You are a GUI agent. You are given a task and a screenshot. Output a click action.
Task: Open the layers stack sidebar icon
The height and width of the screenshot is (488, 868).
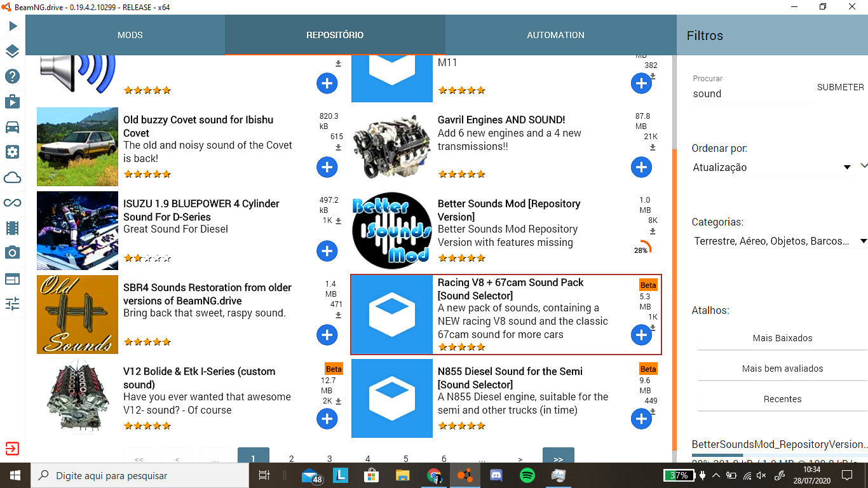[x=13, y=51]
